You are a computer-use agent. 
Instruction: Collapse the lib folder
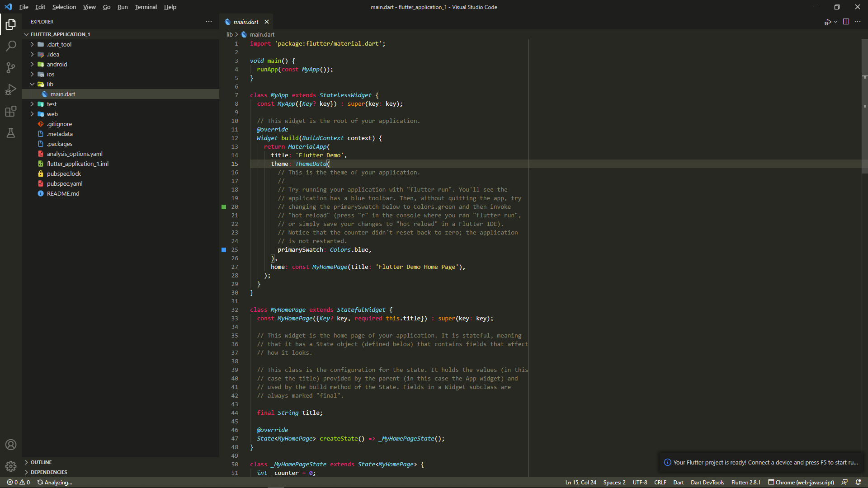point(50,84)
